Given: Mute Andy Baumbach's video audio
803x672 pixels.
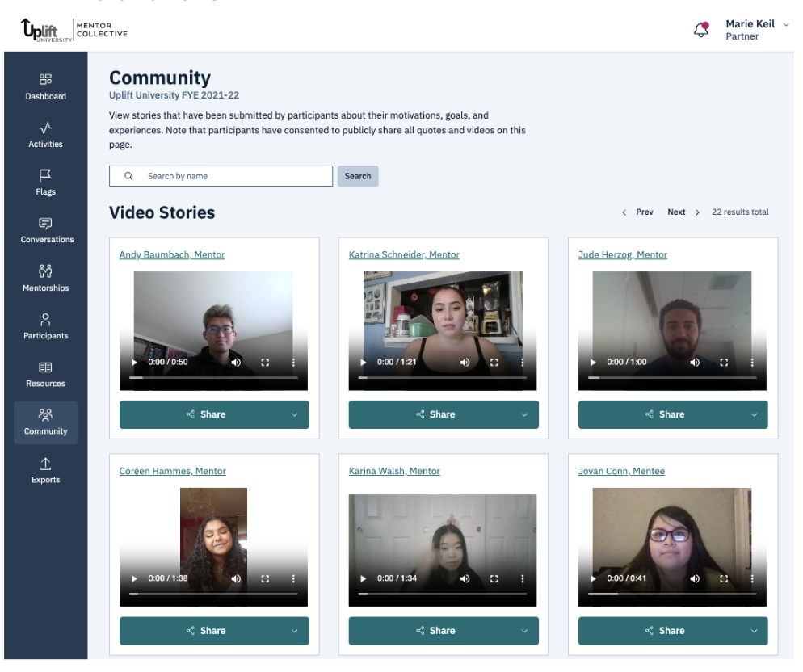Looking at the screenshot, I should 236,362.
